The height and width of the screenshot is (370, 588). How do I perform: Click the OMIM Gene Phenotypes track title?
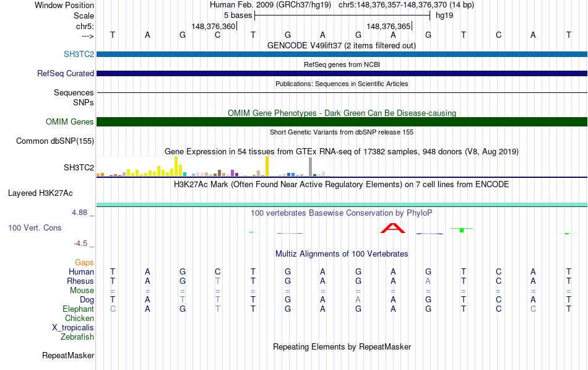click(342, 113)
